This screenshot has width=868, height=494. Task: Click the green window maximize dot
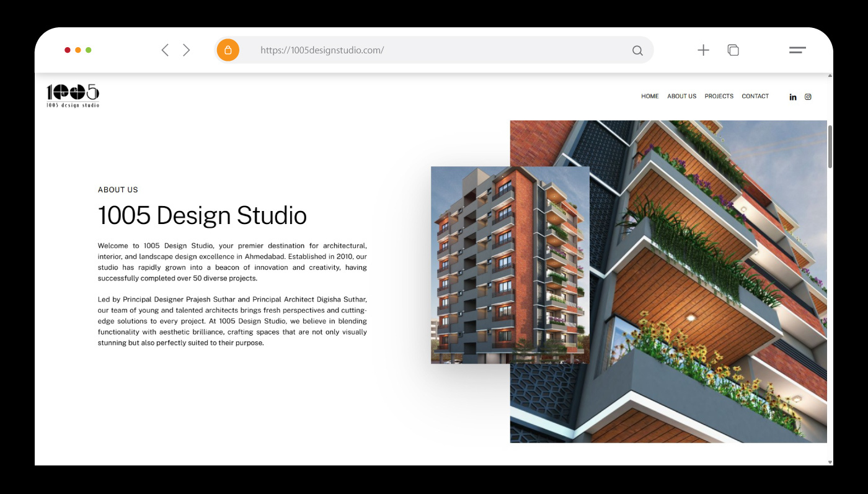click(x=89, y=50)
